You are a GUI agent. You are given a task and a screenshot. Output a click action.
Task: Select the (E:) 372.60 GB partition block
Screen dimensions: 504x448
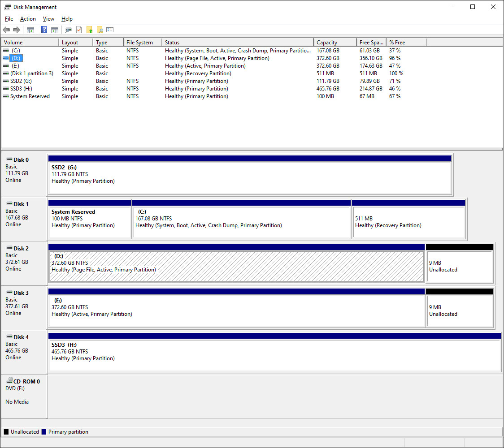click(x=237, y=308)
